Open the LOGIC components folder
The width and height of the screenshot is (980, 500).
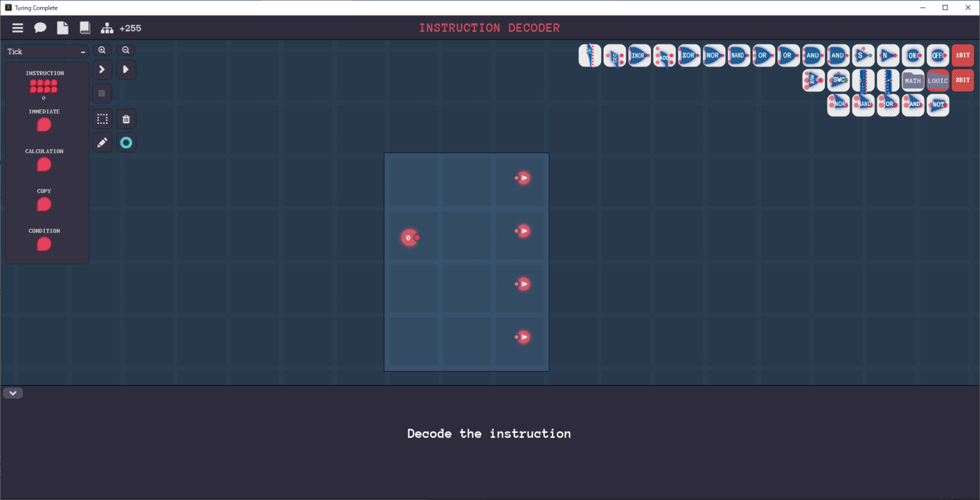pos(938,80)
